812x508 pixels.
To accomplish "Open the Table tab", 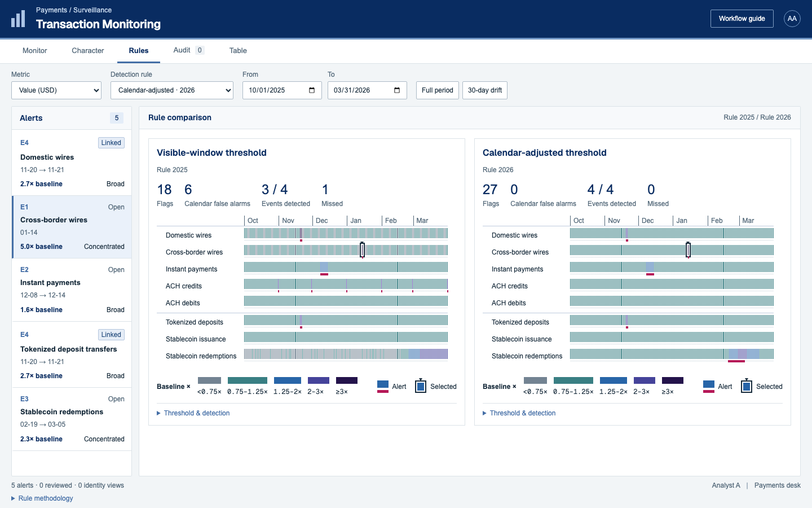I will click(238, 51).
